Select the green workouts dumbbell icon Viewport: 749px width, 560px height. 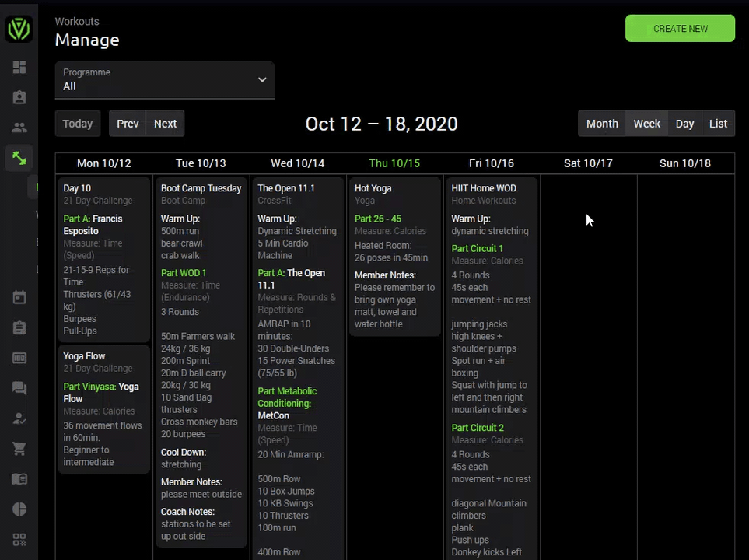point(19,158)
